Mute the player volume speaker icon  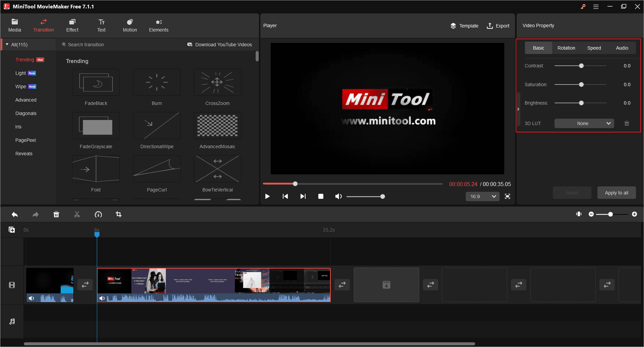338,196
